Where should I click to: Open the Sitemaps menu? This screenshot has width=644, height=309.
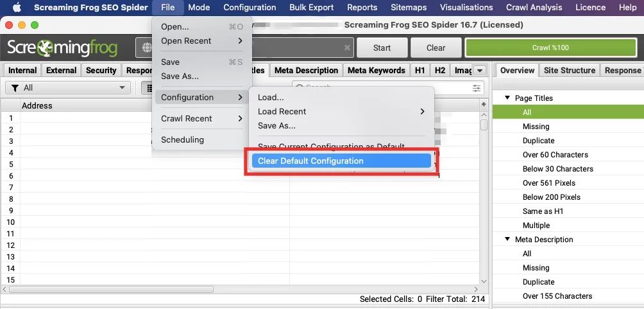click(x=409, y=8)
